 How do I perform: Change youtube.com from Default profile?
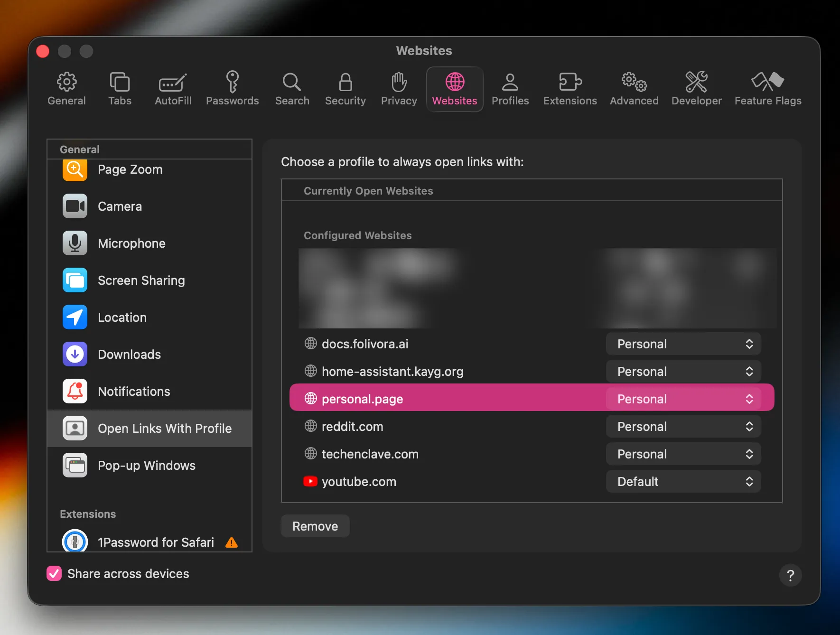(682, 481)
